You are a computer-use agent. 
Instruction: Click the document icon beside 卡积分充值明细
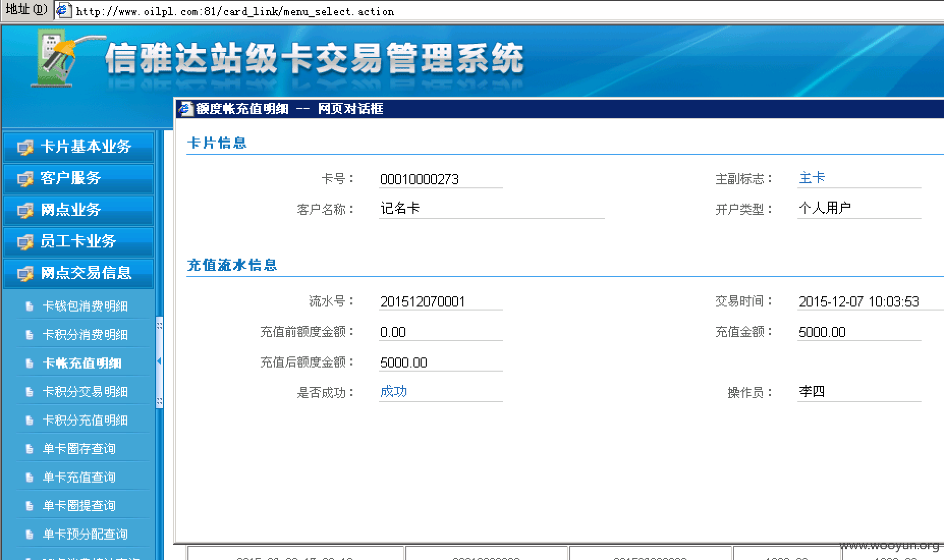pos(30,421)
